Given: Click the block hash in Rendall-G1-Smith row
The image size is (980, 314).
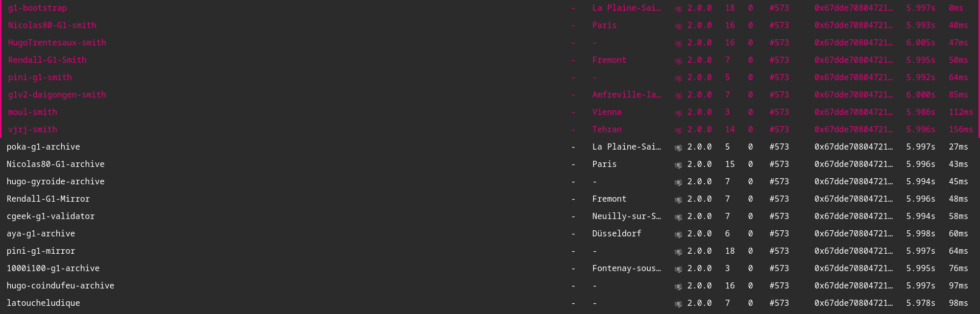Looking at the screenshot, I should click(x=853, y=60).
